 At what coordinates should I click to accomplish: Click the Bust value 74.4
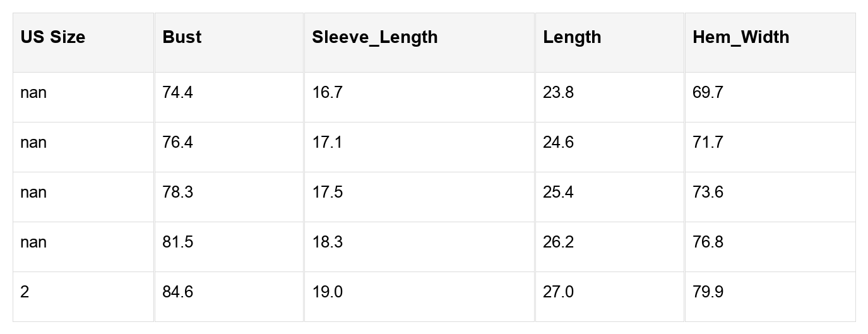tap(177, 93)
